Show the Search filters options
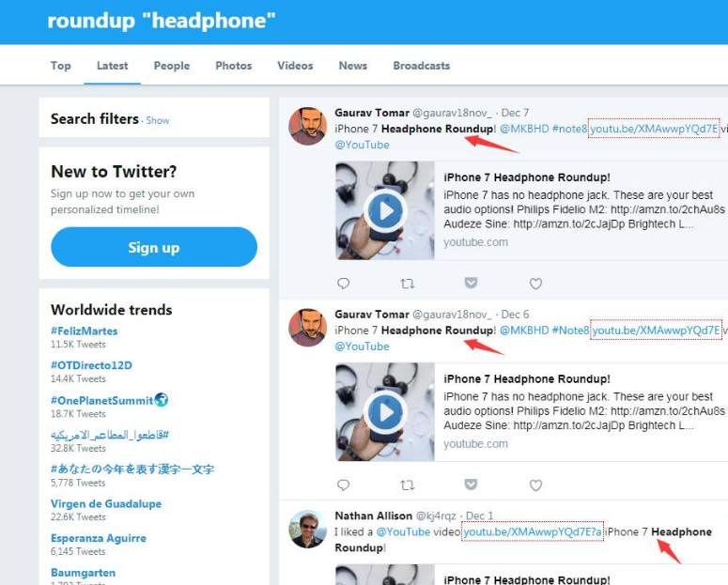 (158, 121)
